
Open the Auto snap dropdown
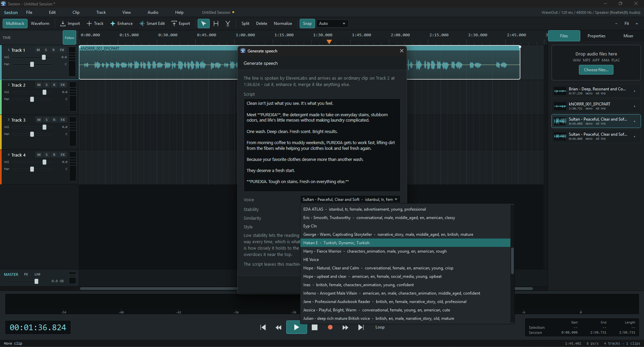tap(332, 24)
